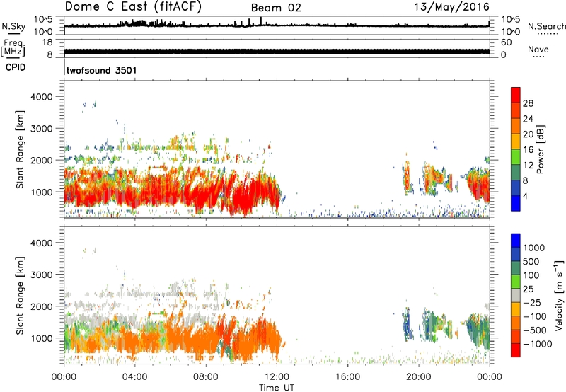This screenshot has width=566, height=392.
Task: Pick the red bottom velocity colorbar segment
Action: pyautogui.click(x=516, y=350)
